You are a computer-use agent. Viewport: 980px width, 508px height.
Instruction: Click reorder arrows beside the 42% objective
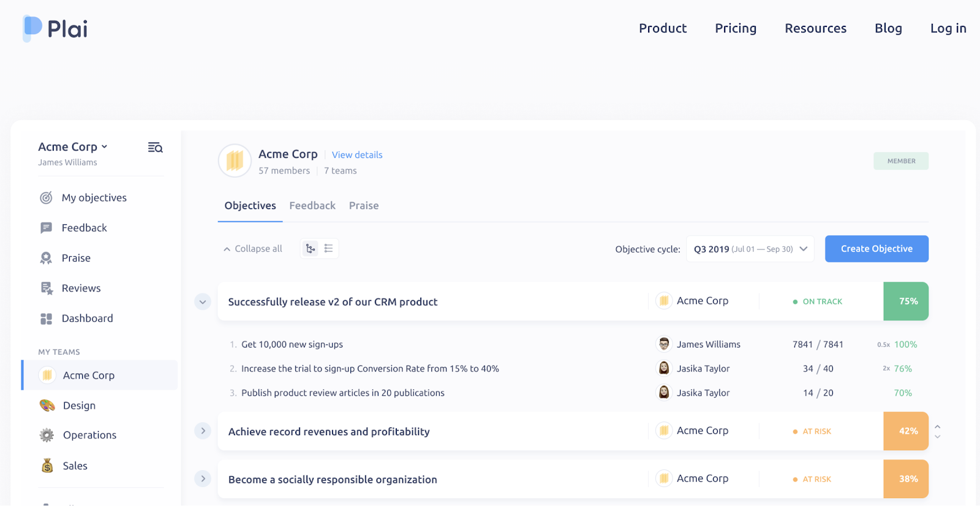(938, 431)
